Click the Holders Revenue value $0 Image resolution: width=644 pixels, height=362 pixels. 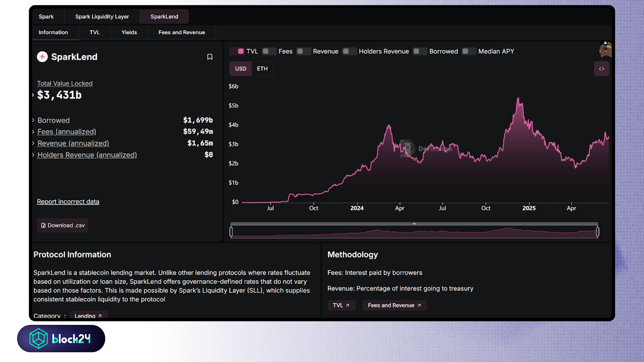coord(208,155)
